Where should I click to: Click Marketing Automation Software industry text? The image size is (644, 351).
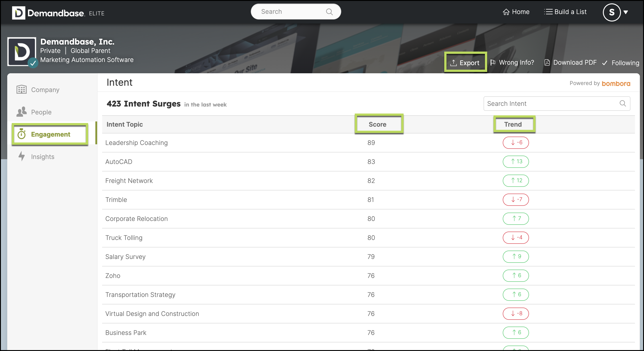(x=87, y=59)
